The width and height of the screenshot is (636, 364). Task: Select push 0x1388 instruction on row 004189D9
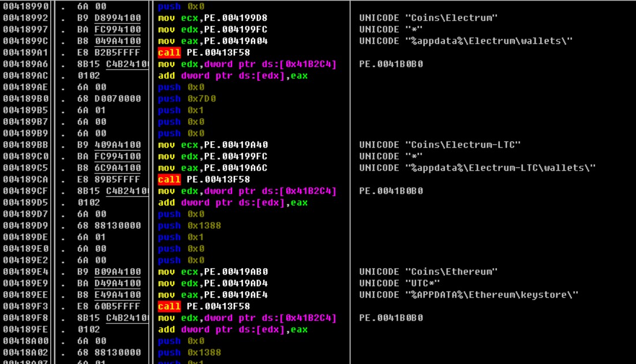tap(189, 226)
